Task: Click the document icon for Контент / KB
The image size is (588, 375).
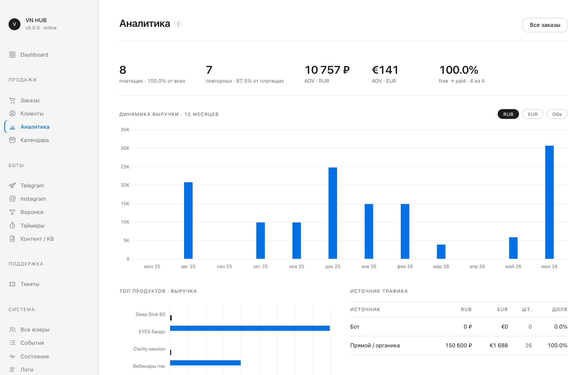Action: click(12, 239)
